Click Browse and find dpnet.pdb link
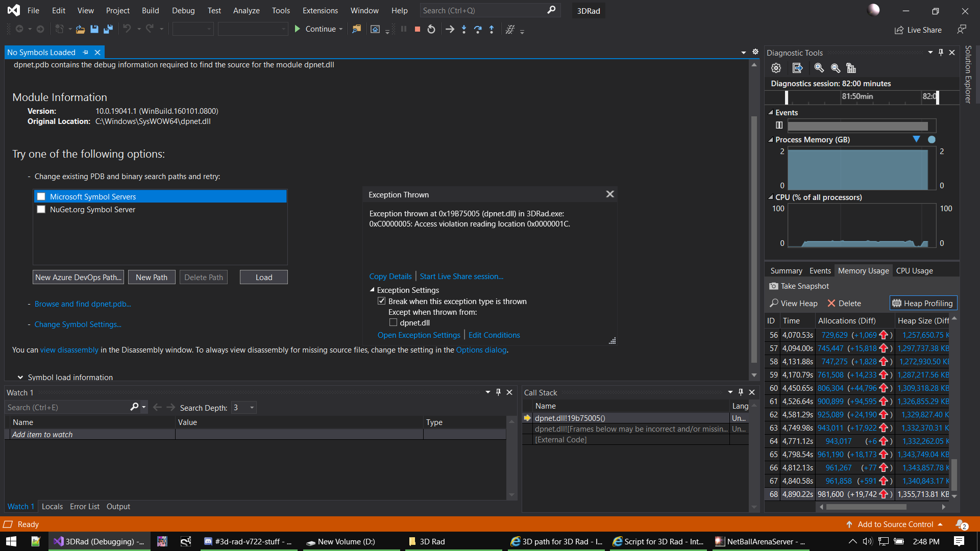This screenshot has width=980, height=551. click(83, 304)
